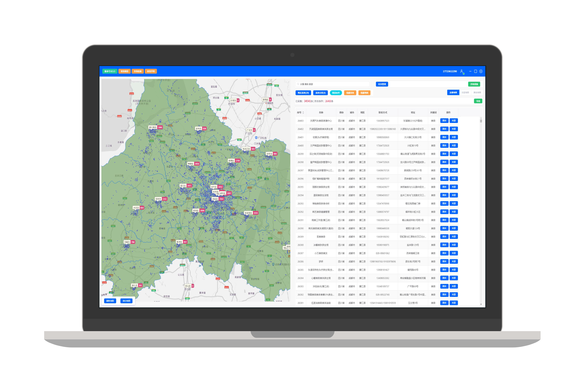Image resolution: width=585 pixels, height=392 pixels.
Task: Open the 使用教程 tutorial
Action: pos(124,71)
